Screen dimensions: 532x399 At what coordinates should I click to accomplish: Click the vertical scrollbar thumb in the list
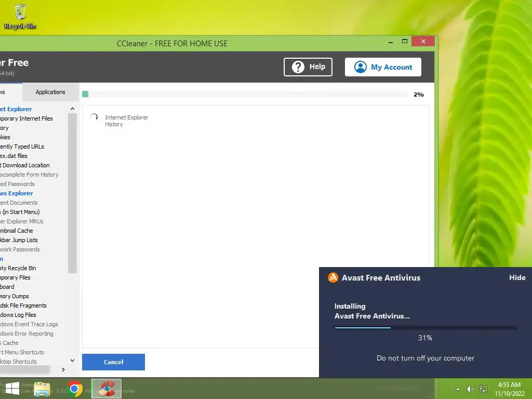[x=72, y=193]
